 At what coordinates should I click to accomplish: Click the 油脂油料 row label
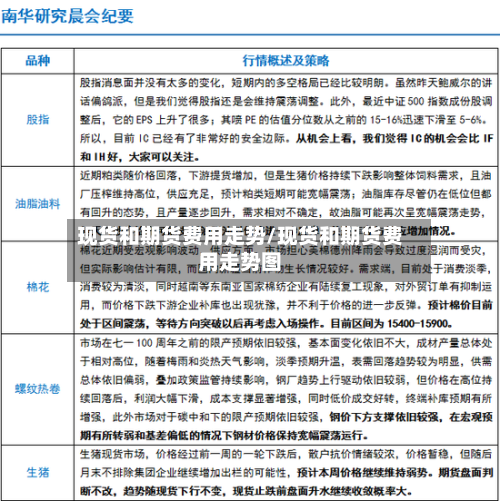pos(38,203)
